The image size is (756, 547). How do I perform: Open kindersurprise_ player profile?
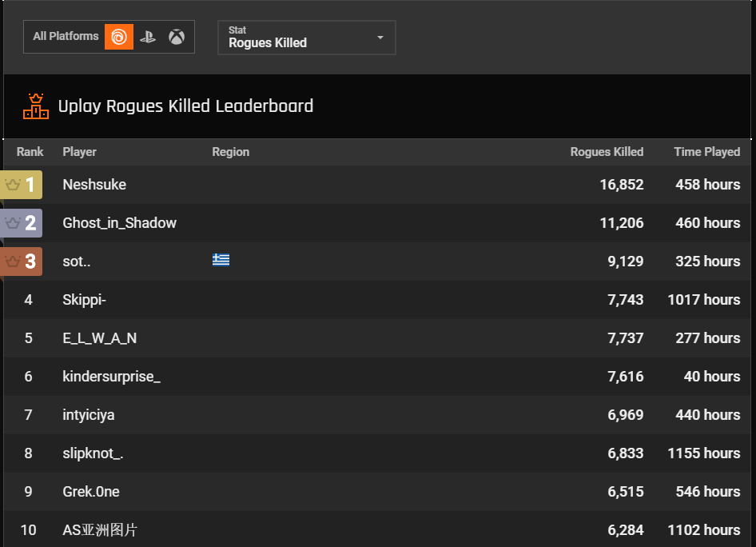[x=111, y=377]
